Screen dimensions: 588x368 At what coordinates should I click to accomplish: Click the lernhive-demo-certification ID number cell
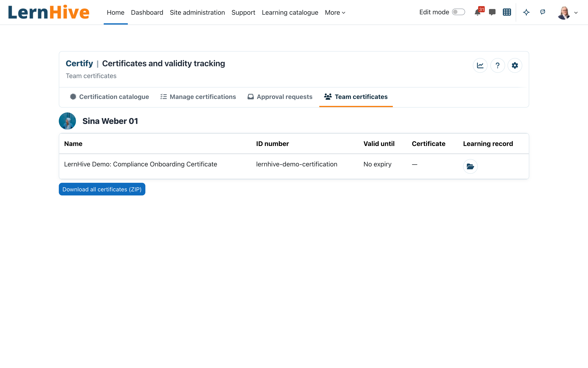pyautogui.click(x=296, y=164)
